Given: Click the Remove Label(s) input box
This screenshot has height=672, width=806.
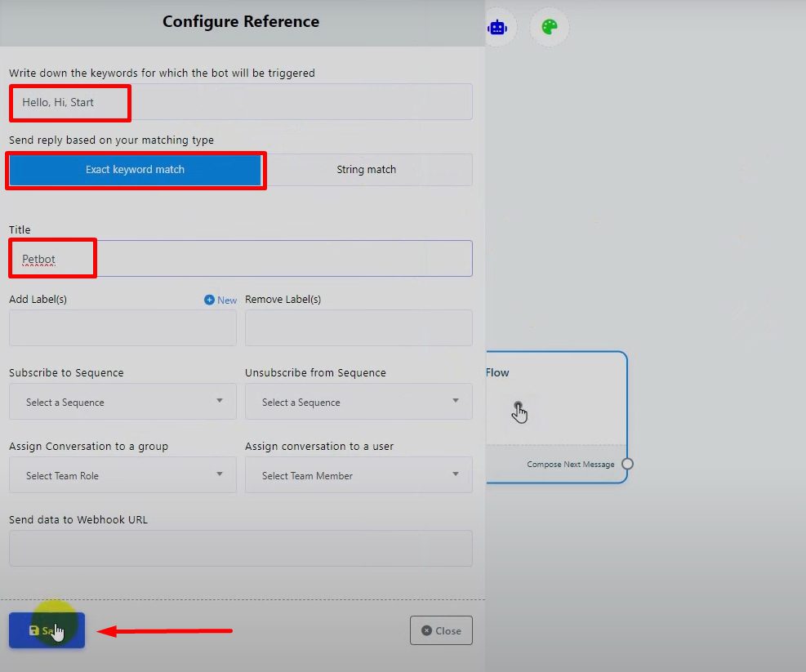Looking at the screenshot, I should coord(358,327).
